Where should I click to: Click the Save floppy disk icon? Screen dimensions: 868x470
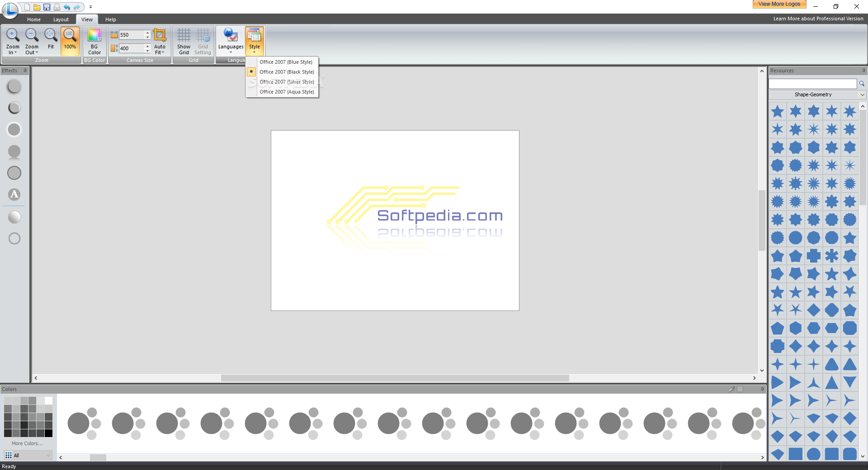(x=47, y=7)
